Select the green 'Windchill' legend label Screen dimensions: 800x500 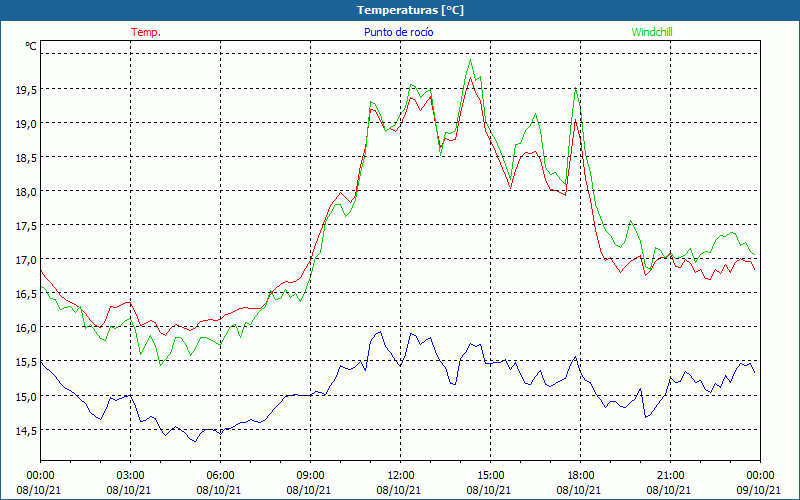(652, 32)
